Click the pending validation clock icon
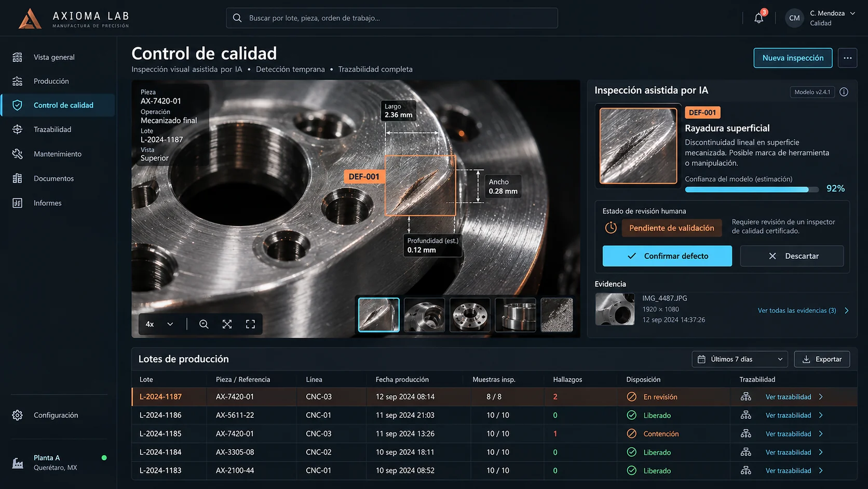 [611, 228]
